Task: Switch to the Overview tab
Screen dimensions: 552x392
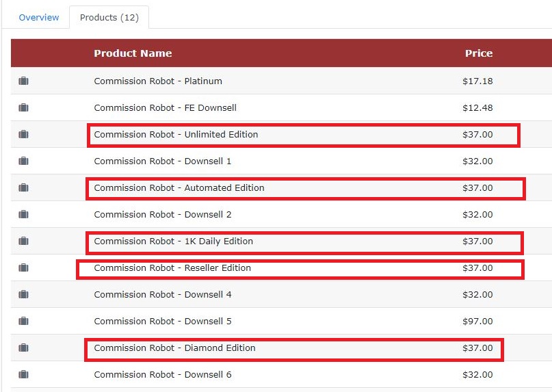Action: pos(39,17)
